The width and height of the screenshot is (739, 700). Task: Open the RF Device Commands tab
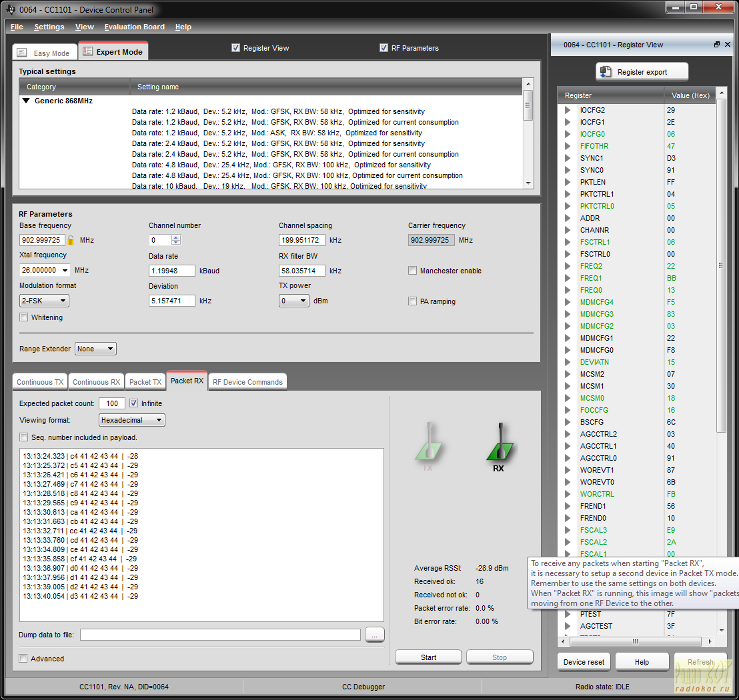tap(247, 382)
